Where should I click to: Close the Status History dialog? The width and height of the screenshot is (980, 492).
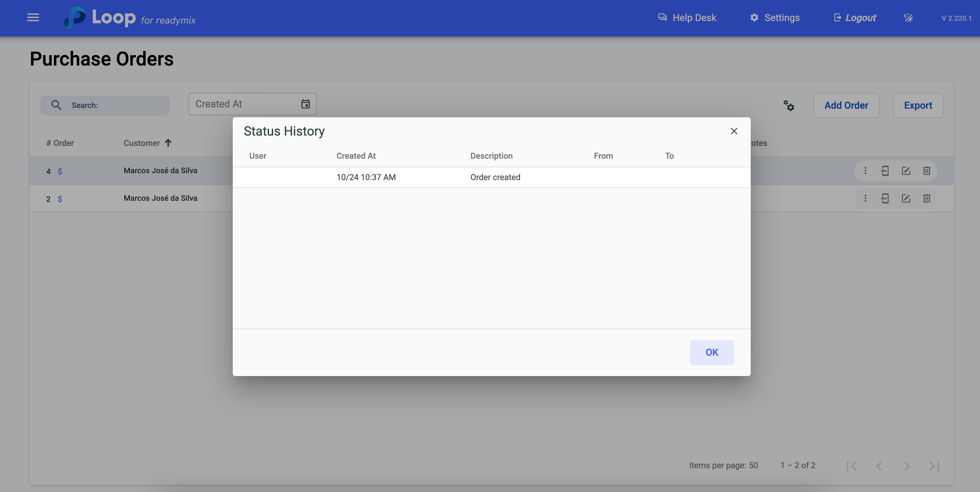tap(734, 131)
